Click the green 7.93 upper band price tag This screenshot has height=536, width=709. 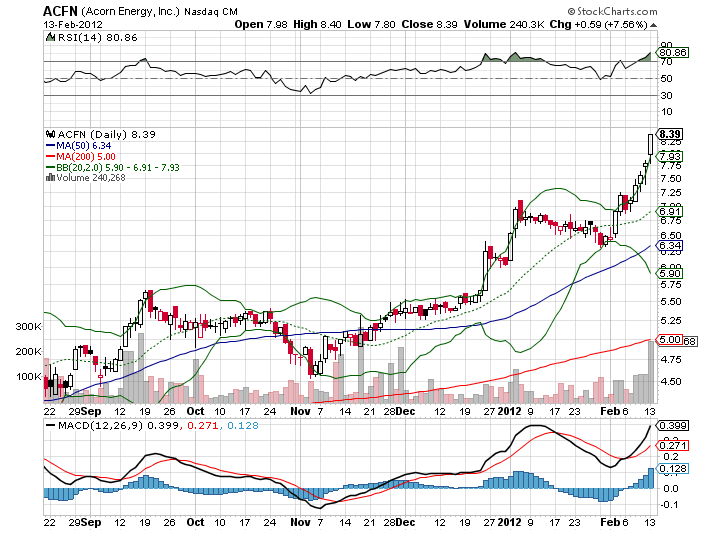(670, 157)
